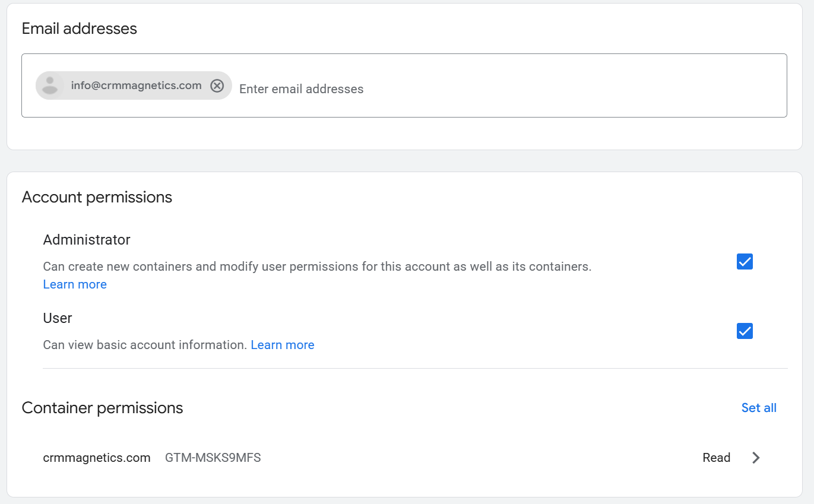
Task: Select the crmmagnetics.com container name
Action: [97, 458]
